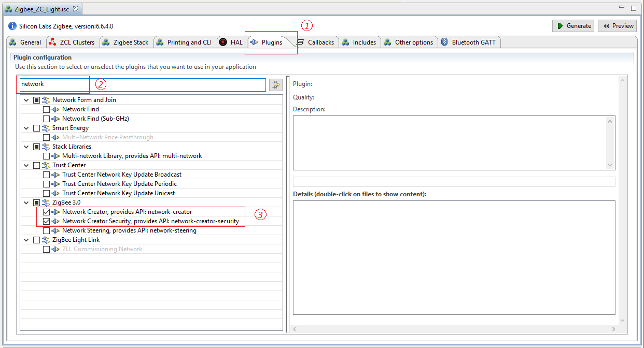Enable the Network Steering plugin checkbox
Image resolution: width=644 pixels, height=348 pixels.
[x=47, y=230]
